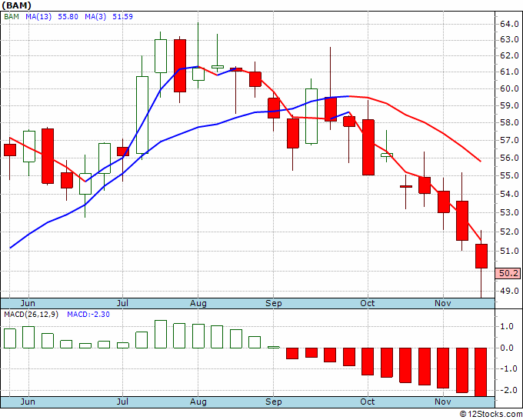Click Oct on the price chart time axis
Image resolution: width=523 pixels, height=420 pixels.
(368, 303)
